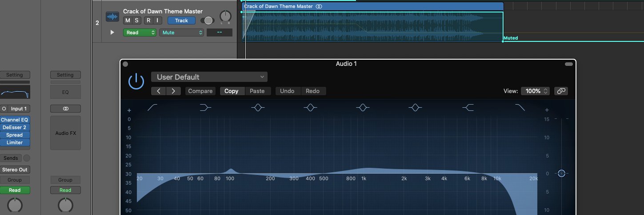Record-enable the Crack of Dawn track
Screen dimensions: 644x215
pos(148,20)
